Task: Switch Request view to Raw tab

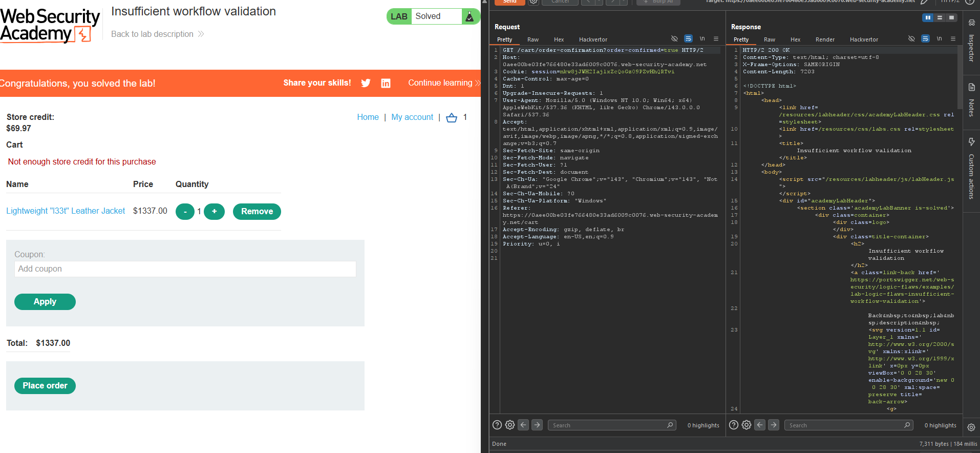Action: (533, 39)
